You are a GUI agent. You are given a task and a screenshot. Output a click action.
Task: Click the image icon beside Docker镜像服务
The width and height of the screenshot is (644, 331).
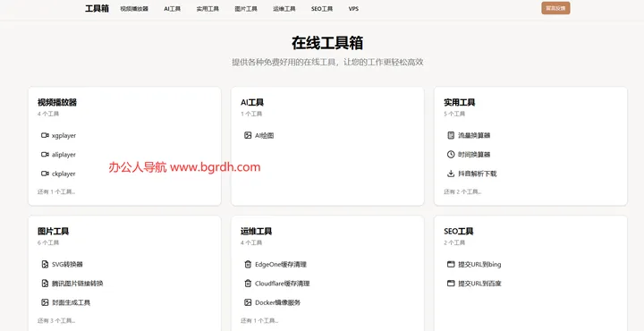click(x=248, y=302)
